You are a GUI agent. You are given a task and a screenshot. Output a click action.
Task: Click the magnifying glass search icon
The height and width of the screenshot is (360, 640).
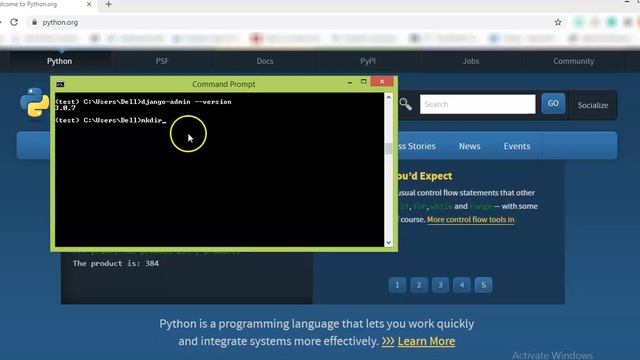tap(405, 104)
